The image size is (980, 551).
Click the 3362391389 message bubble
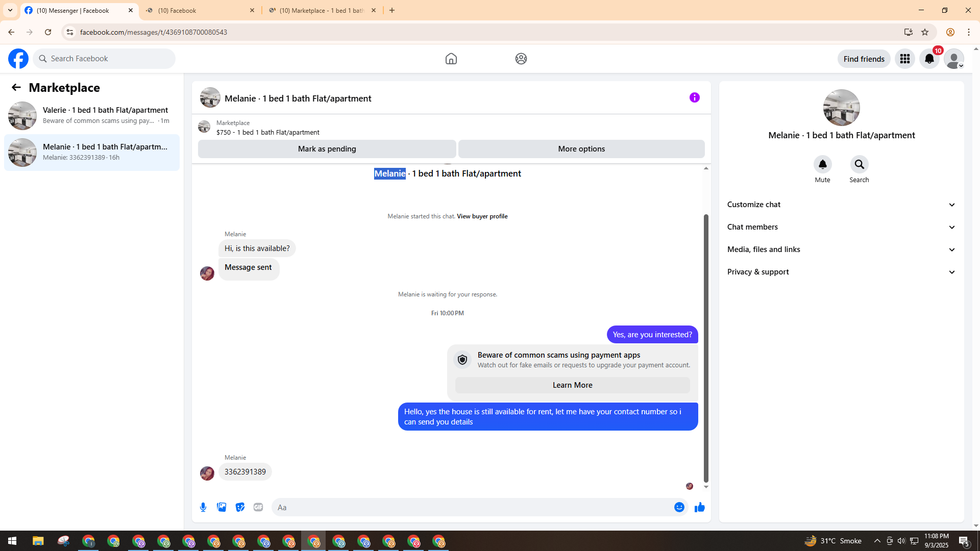pyautogui.click(x=245, y=472)
